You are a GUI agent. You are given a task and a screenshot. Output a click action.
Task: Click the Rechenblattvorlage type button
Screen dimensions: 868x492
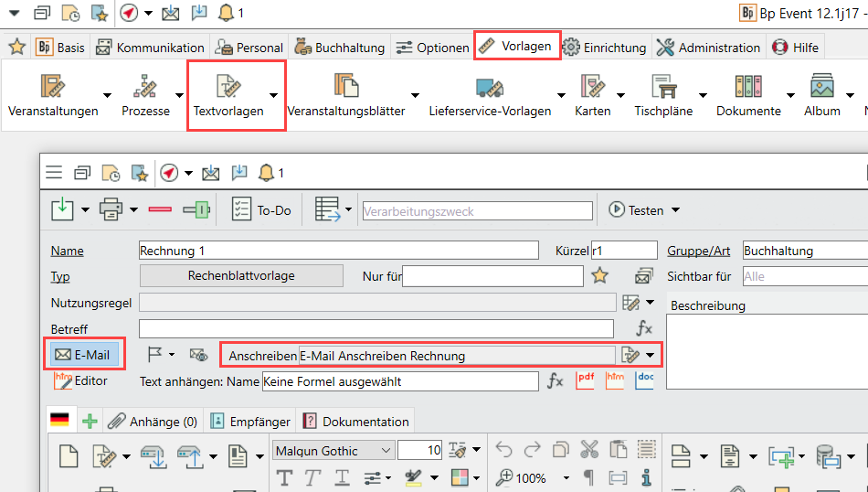(x=241, y=276)
